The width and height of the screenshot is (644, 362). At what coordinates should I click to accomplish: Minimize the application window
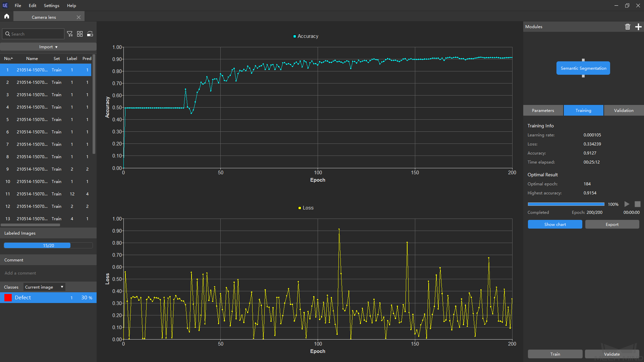click(x=616, y=5)
